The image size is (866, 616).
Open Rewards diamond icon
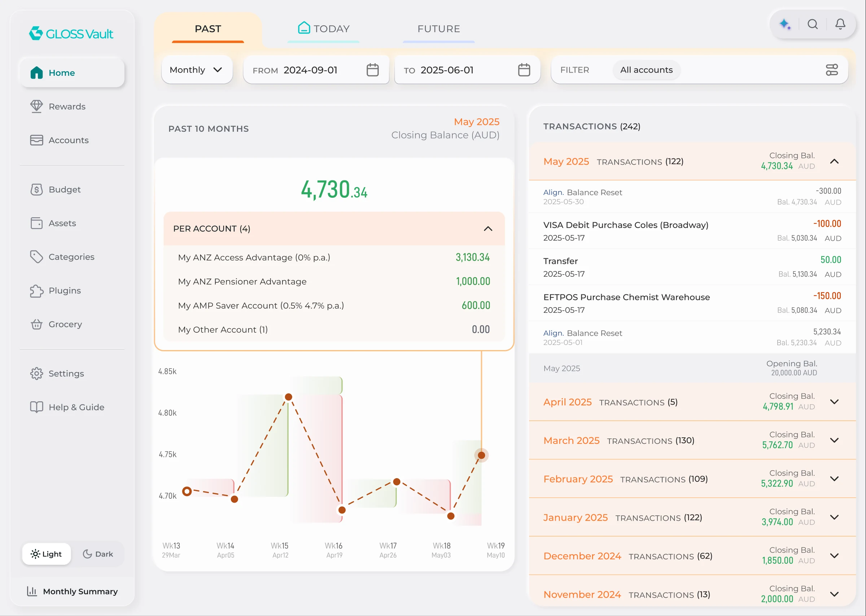click(36, 106)
